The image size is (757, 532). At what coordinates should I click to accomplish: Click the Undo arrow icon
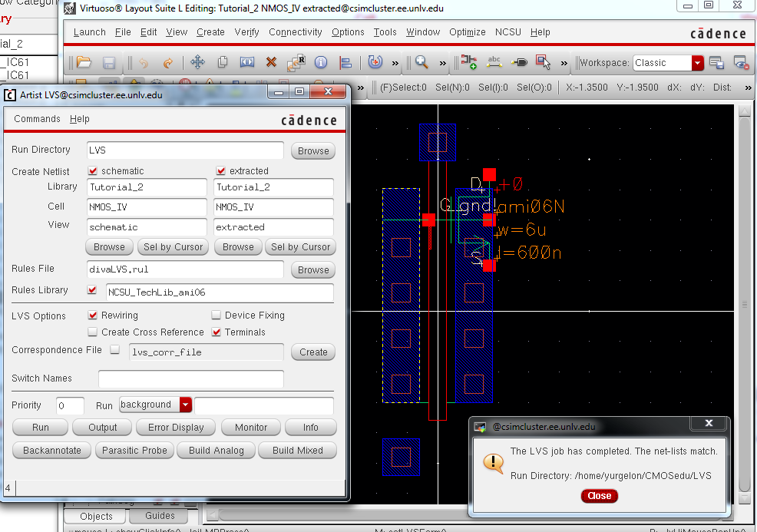pyautogui.click(x=143, y=63)
